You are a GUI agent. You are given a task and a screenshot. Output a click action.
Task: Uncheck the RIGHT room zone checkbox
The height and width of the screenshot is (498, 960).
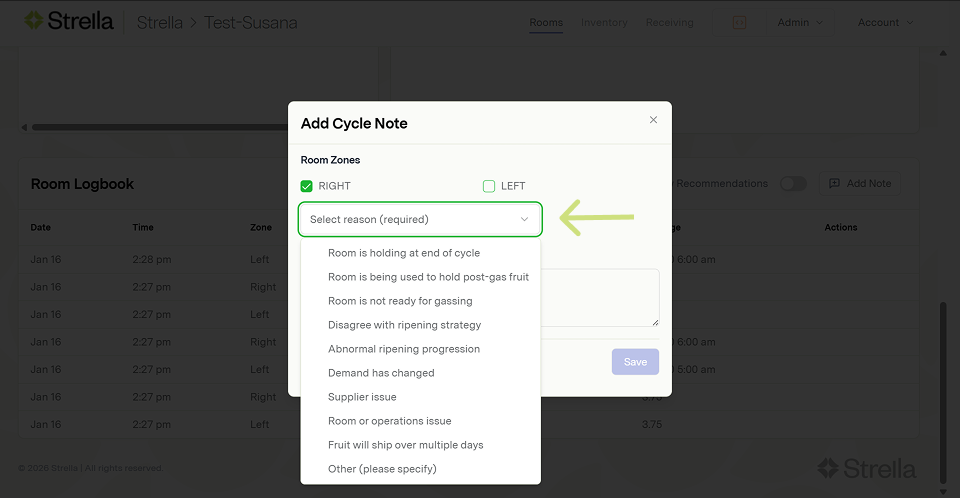[x=307, y=186]
